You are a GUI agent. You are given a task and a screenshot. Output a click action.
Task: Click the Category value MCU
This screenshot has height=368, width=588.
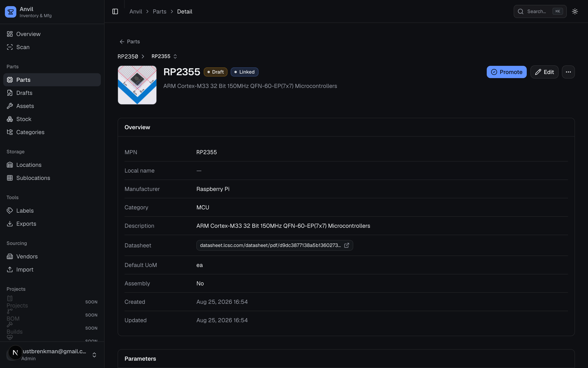click(203, 207)
